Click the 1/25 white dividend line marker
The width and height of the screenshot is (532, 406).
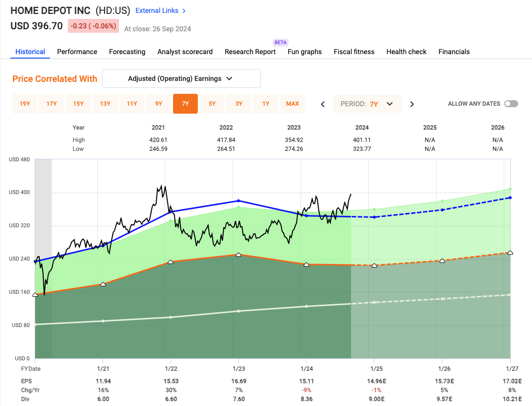point(374,302)
